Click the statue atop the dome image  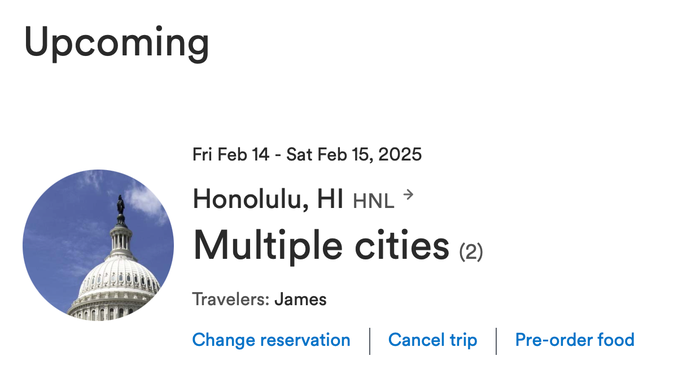[x=121, y=205]
